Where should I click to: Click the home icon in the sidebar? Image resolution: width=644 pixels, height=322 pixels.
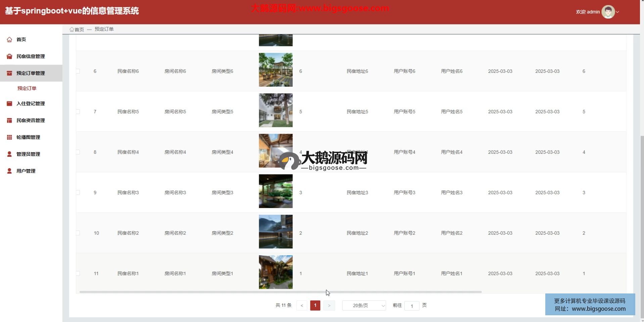point(9,40)
